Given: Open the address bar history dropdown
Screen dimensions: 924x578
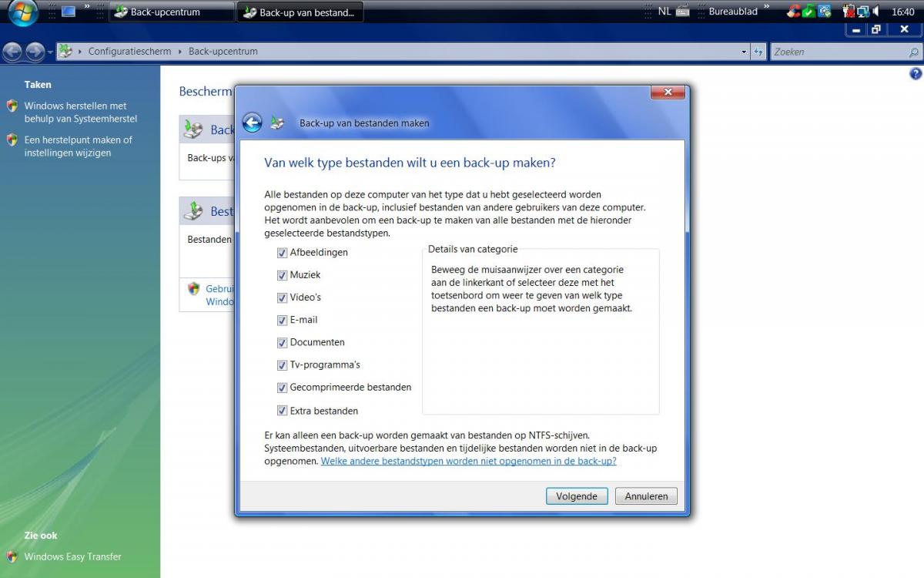Looking at the screenshot, I should pyautogui.click(x=744, y=52).
